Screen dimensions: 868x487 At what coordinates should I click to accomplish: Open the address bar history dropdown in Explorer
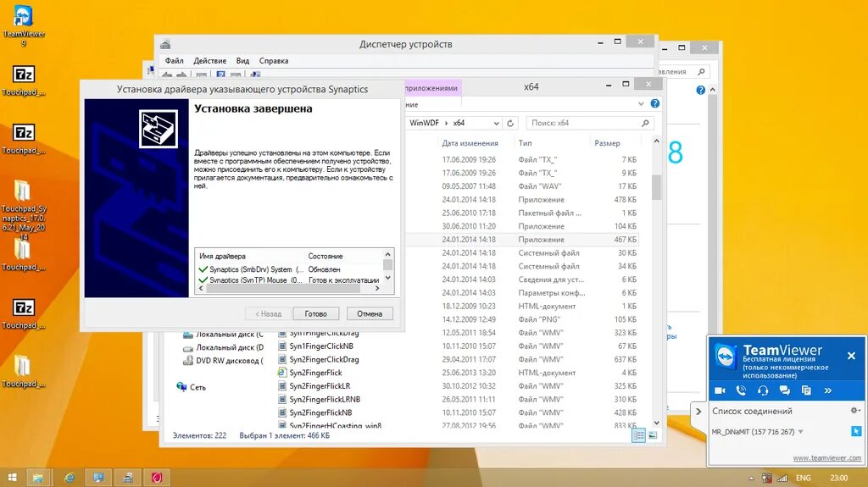[496, 123]
